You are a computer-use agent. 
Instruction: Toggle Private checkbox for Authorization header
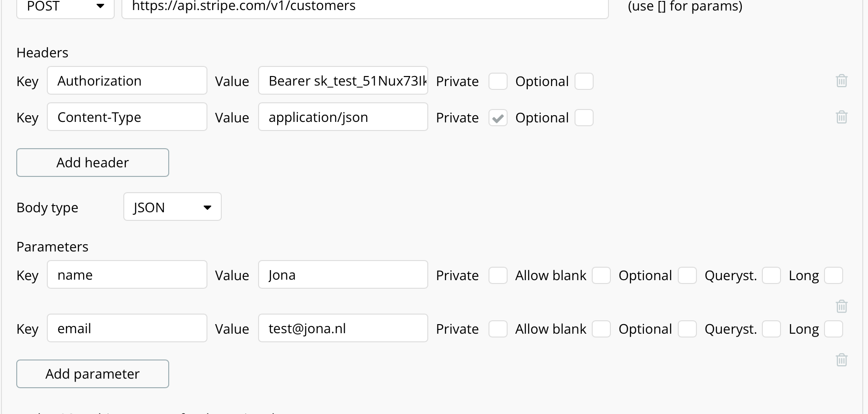(498, 81)
